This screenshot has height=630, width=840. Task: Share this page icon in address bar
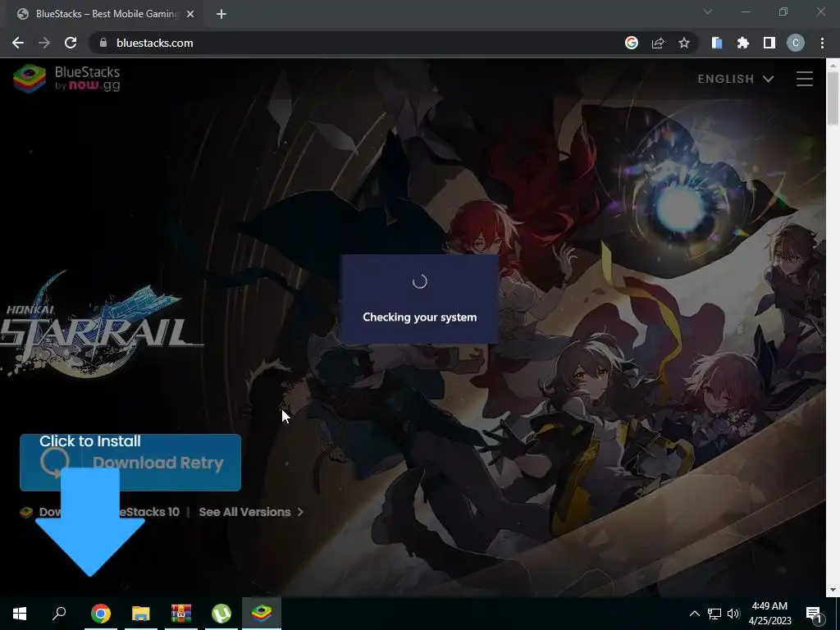(x=658, y=43)
